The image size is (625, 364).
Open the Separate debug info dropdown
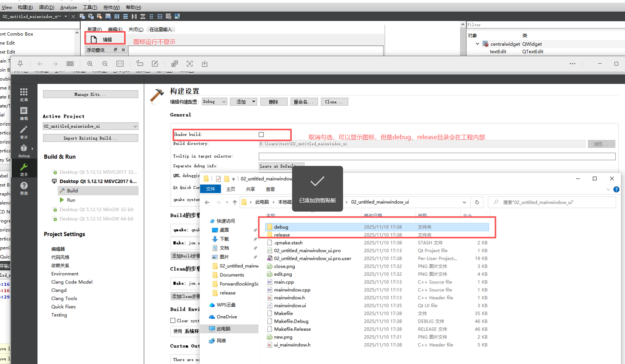(281, 166)
